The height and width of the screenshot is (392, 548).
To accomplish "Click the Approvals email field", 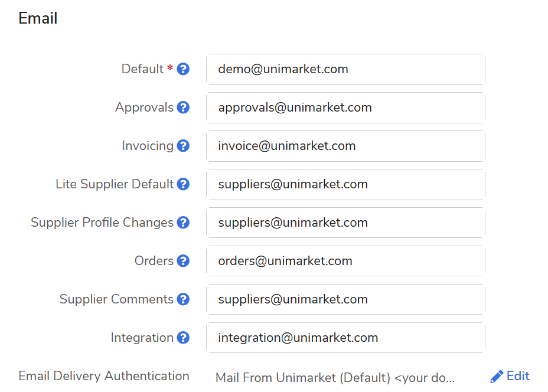I will 345,107.
